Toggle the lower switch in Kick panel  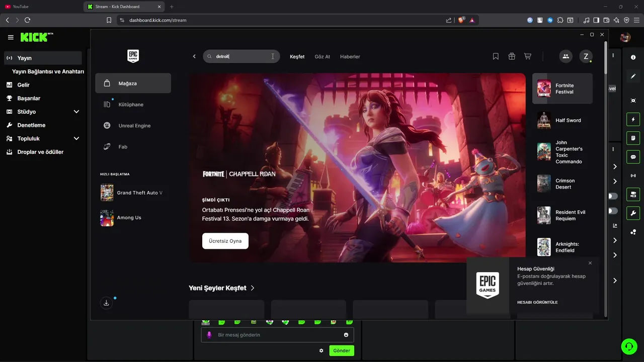click(612, 211)
